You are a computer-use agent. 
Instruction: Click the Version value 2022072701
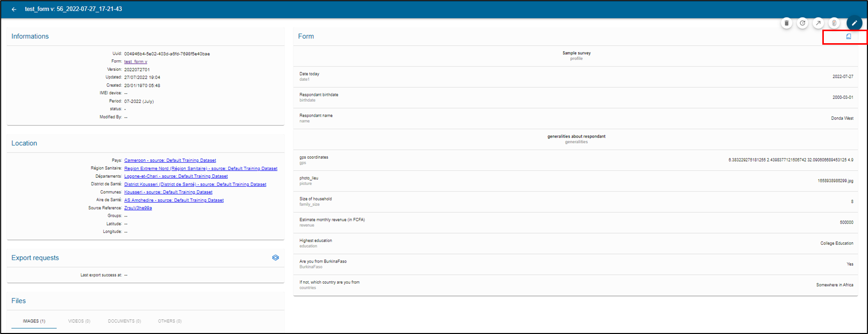pyautogui.click(x=137, y=70)
